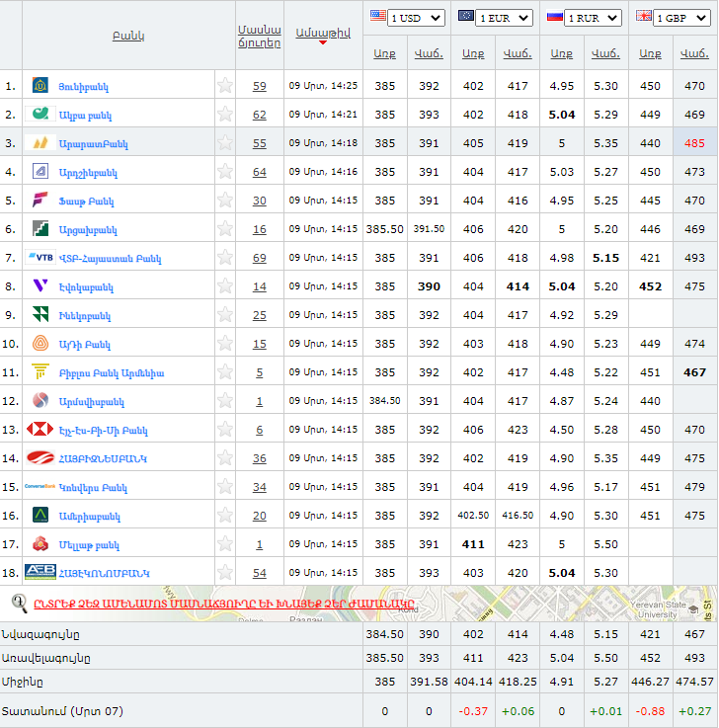This screenshot has width=719, height=728.
Task: Toggle the favorite star in row 8
Action: 225,285
